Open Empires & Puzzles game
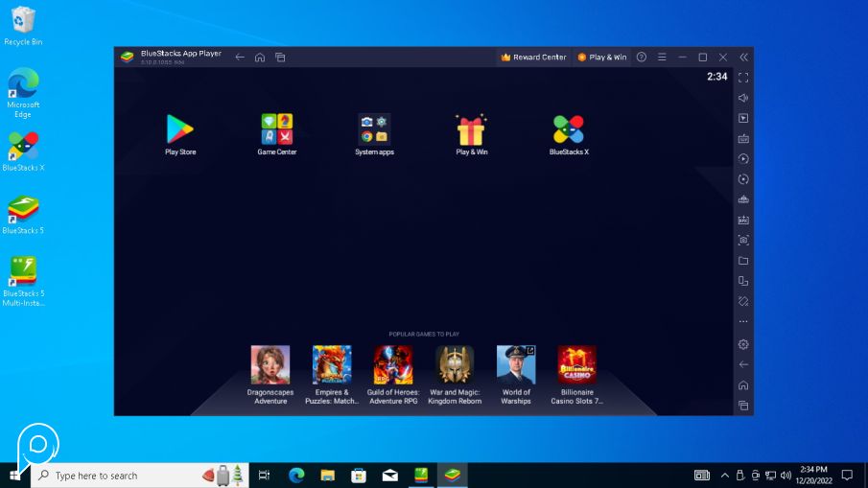This screenshot has height=488, width=868. (x=332, y=375)
